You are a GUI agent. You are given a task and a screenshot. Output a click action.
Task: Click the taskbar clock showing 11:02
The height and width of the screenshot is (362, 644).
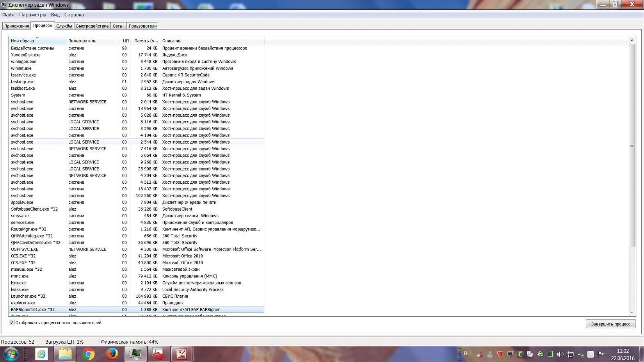click(x=623, y=354)
